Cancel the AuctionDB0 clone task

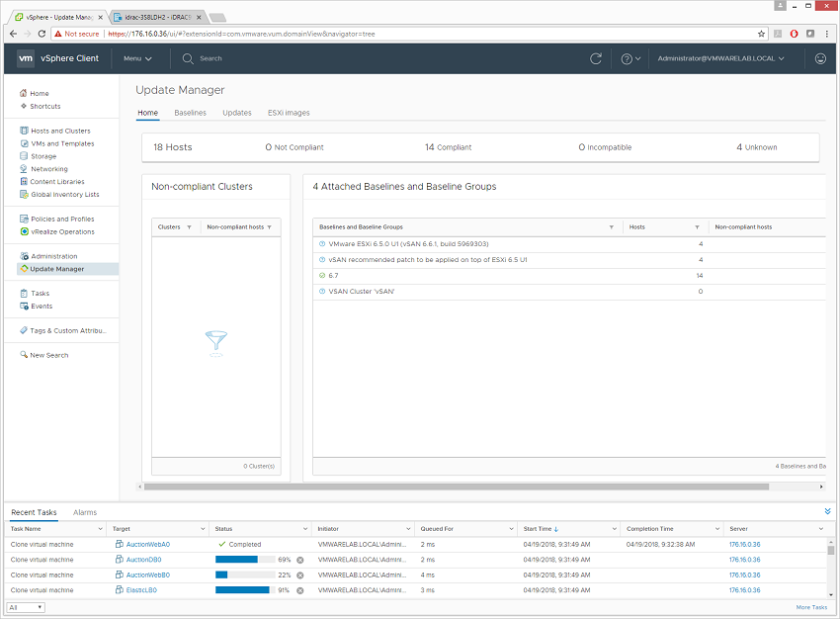[299, 560]
